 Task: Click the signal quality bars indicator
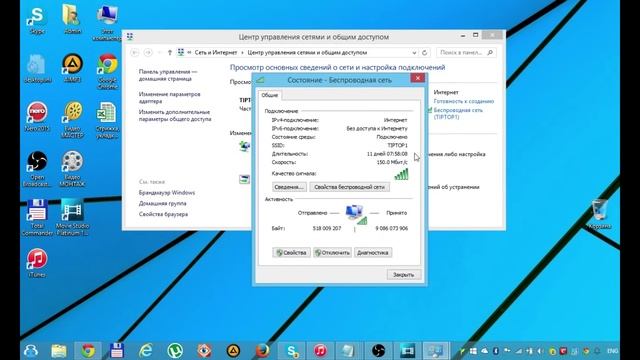[x=401, y=174]
